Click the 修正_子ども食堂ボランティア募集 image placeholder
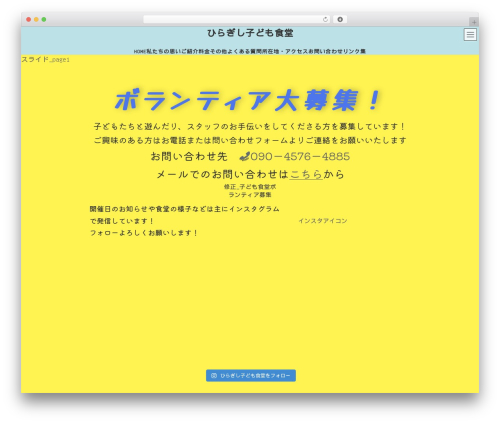The image size is (500, 423). 250,191
